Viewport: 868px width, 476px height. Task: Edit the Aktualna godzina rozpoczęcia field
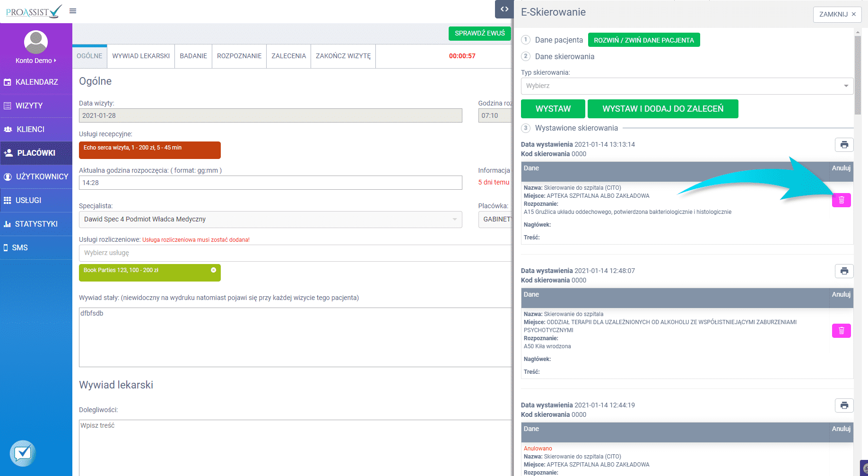pyautogui.click(x=270, y=183)
